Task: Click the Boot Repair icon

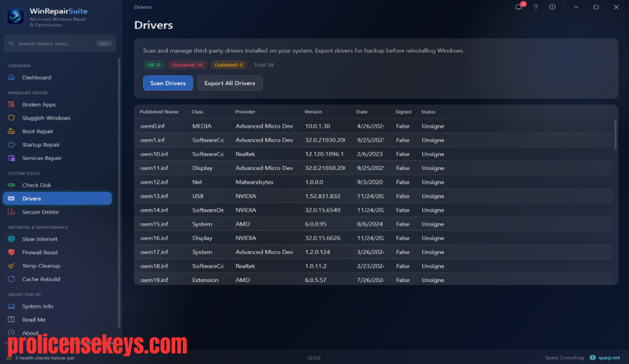Action: [11, 131]
